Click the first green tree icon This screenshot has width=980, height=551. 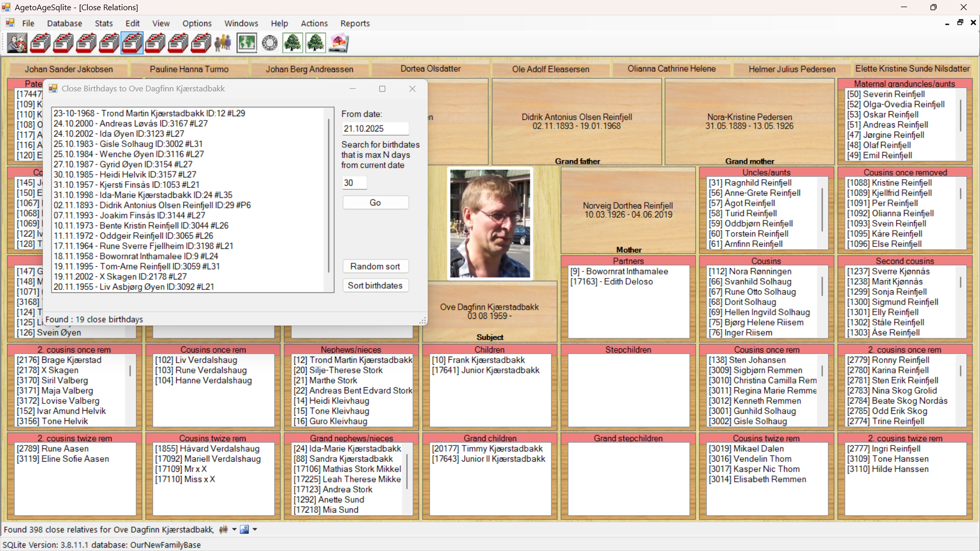(292, 43)
